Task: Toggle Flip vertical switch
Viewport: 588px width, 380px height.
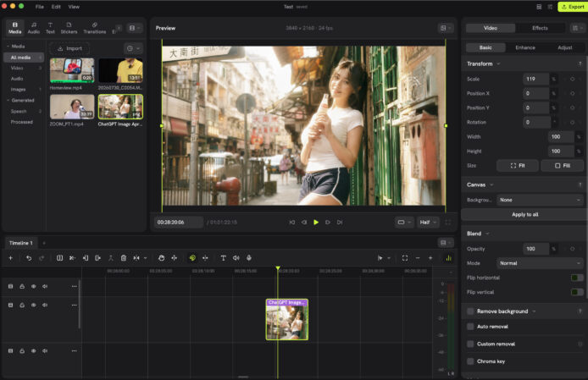Action: pyautogui.click(x=577, y=292)
